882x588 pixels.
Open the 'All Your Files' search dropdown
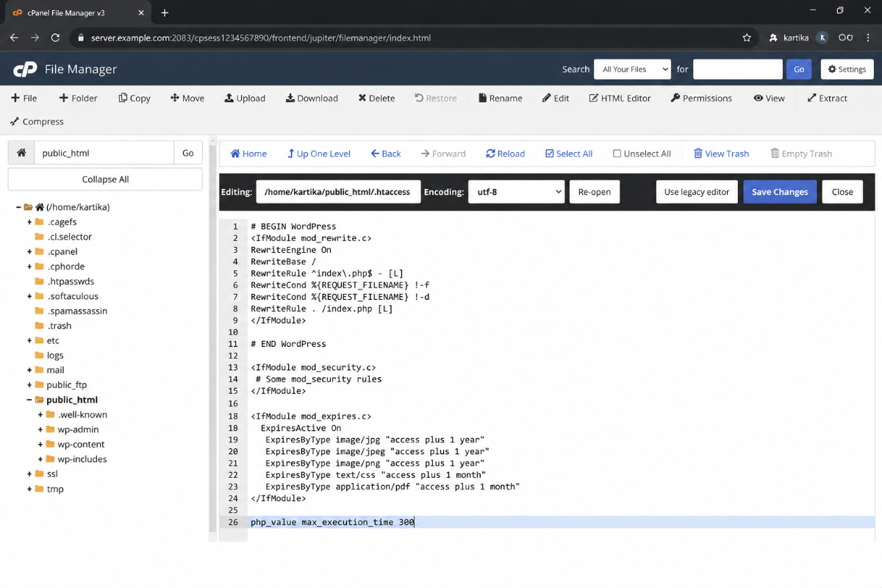[632, 69]
